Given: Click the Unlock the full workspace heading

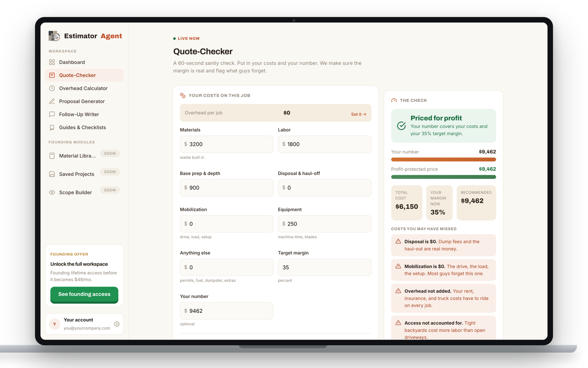Looking at the screenshot, I should (79, 264).
